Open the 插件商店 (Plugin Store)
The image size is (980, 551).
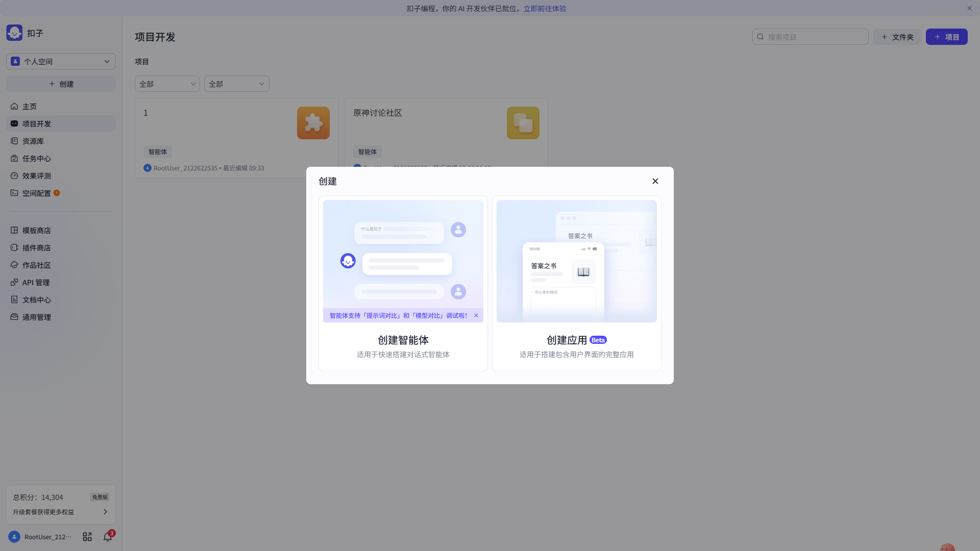coord(36,247)
